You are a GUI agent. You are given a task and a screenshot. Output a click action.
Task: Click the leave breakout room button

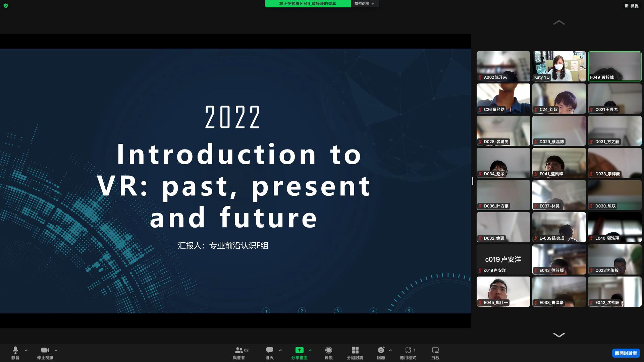click(626, 353)
